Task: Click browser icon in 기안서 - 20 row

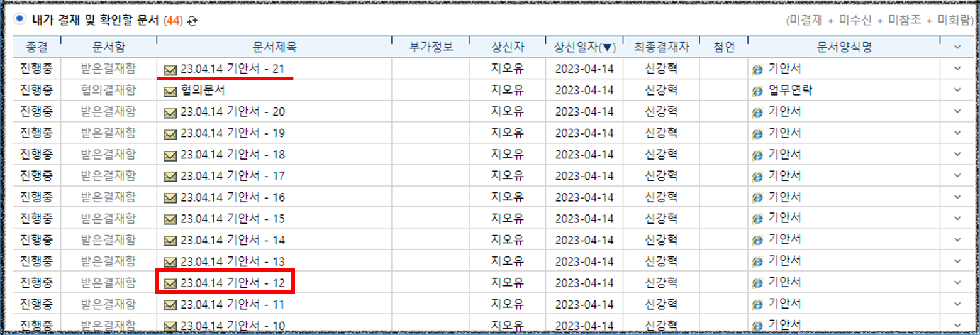Action: click(757, 112)
